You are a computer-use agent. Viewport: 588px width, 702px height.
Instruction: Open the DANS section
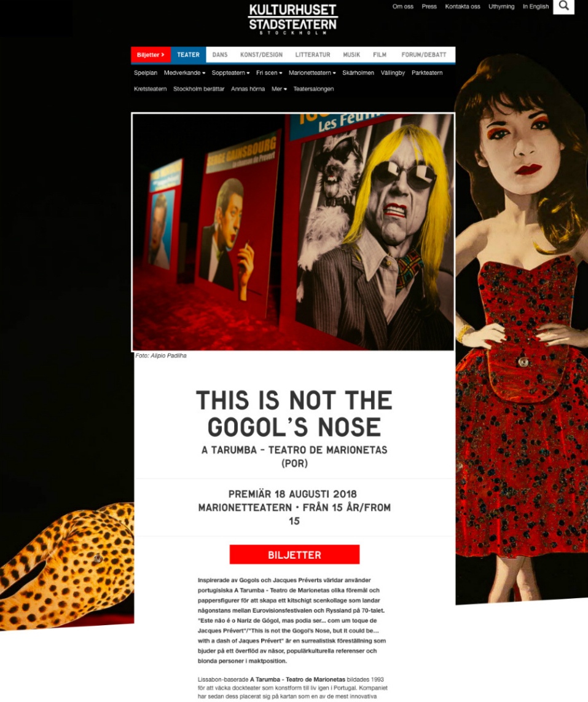(x=220, y=55)
